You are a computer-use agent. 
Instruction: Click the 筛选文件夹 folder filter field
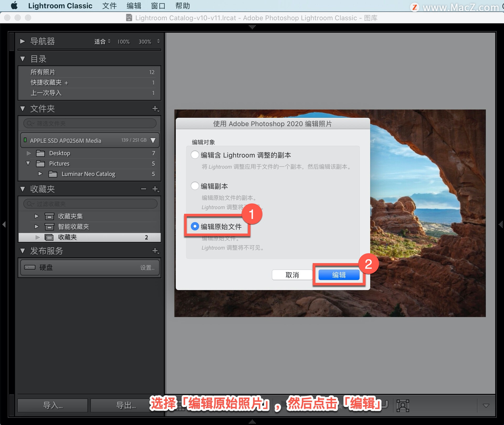pos(90,123)
